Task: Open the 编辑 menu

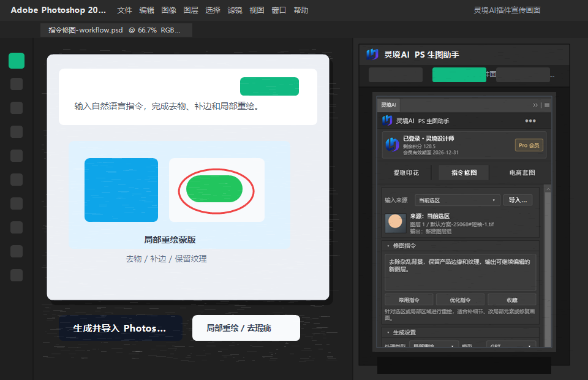Action: [x=146, y=10]
